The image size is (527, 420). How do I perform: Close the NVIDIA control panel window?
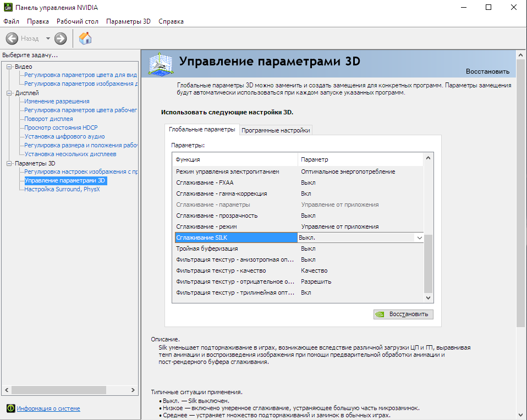(x=514, y=7)
